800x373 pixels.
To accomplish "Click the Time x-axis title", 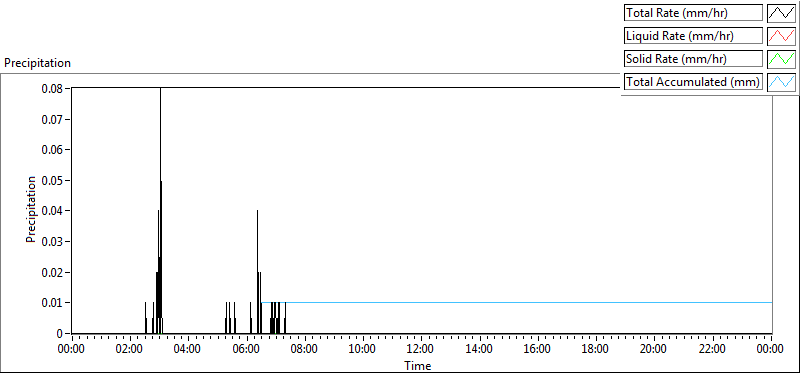I will click(x=418, y=366).
